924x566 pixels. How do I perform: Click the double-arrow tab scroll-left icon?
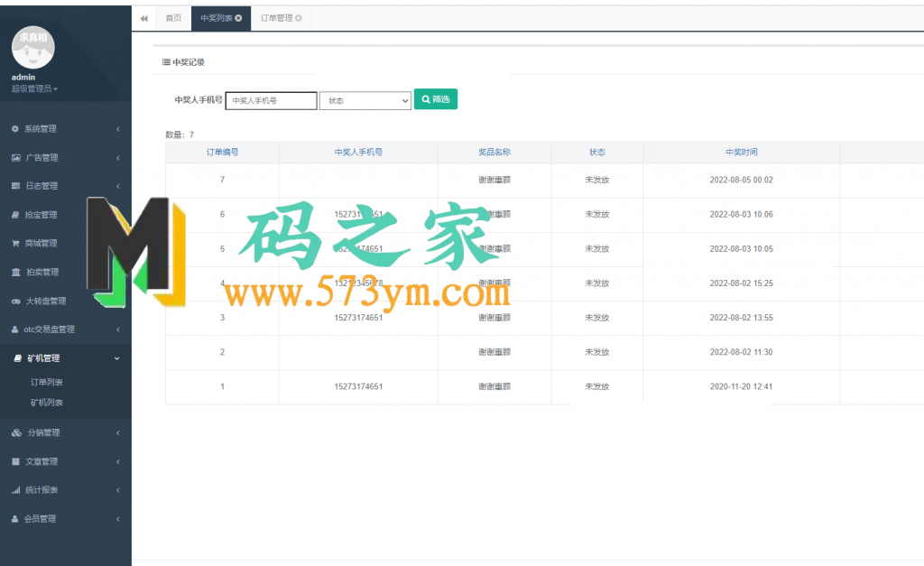tap(143, 18)
